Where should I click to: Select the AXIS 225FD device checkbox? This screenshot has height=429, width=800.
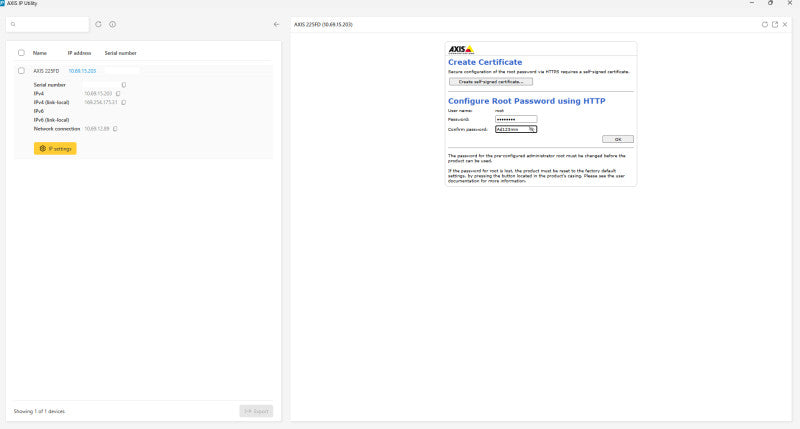pos(21,70)
